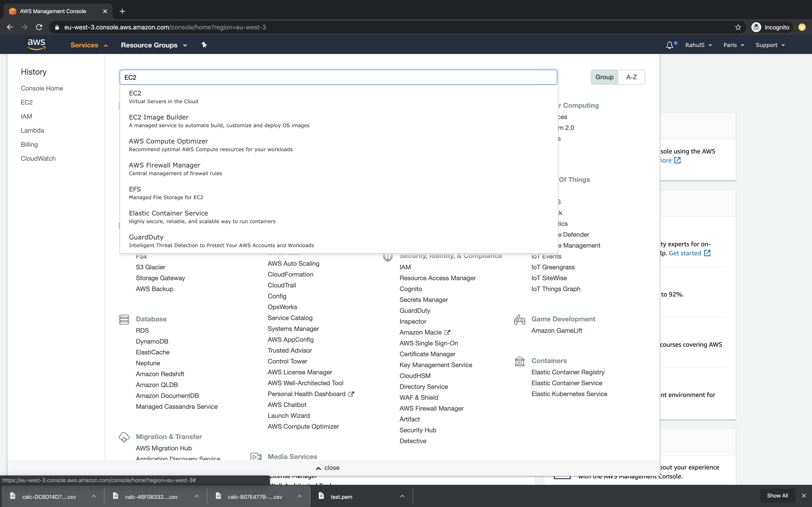
Task: Expand the Resource Groups dropdown
Action: tap(154, 45)
